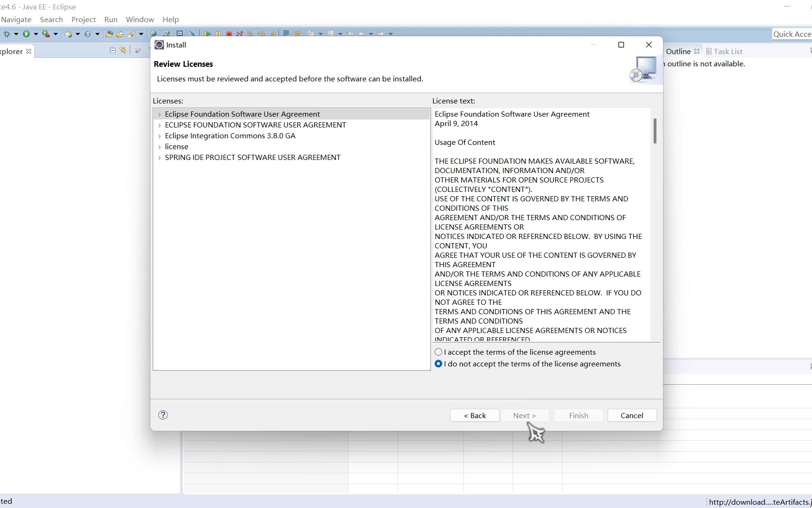Viewport: 812px width, 508px height.
Task: Select the 'license' row text
Action: (177, 147)
